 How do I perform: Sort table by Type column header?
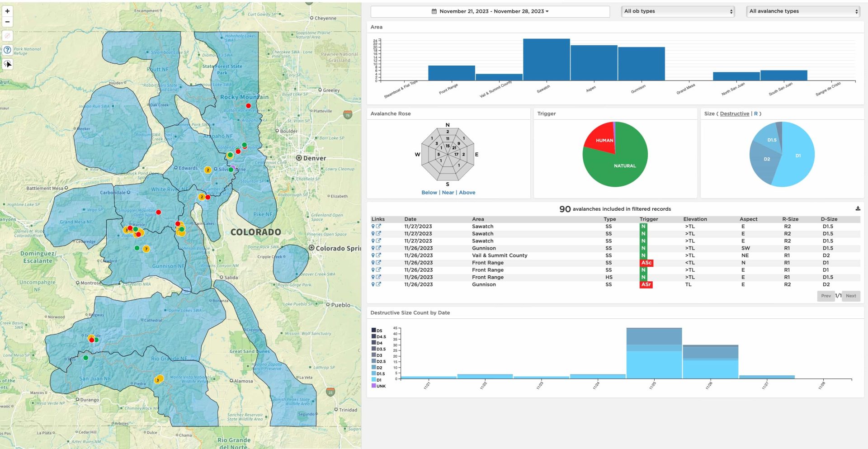[x=610, y=219]
